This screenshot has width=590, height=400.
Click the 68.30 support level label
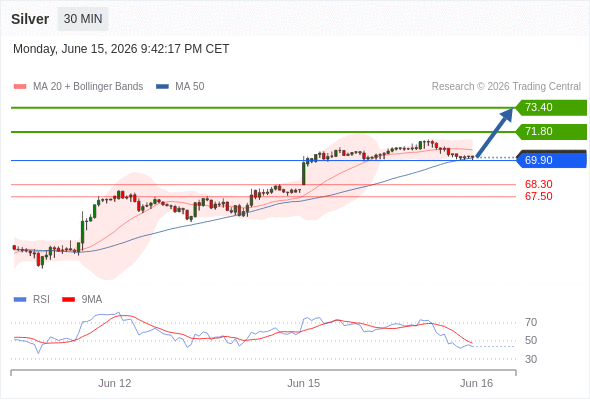coord(539,184)
